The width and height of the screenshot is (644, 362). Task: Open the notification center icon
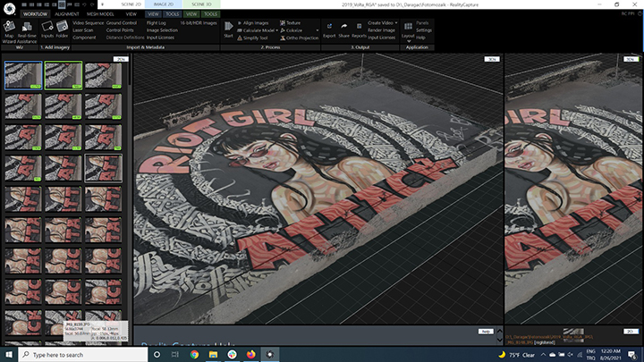coord(632,355)
